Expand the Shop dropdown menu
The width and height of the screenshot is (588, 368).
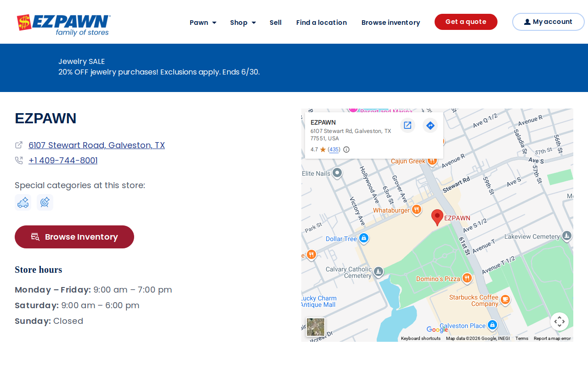pos(243,23)
